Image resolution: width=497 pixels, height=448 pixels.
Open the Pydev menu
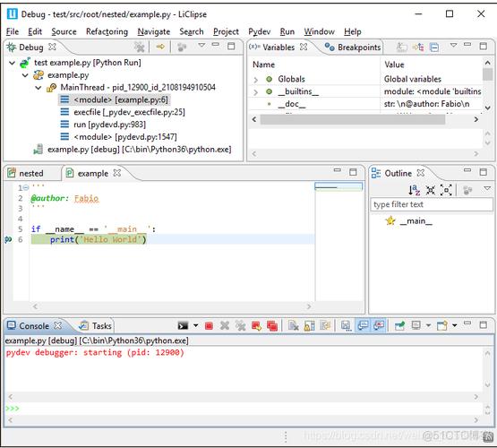[x=260, y=31]
